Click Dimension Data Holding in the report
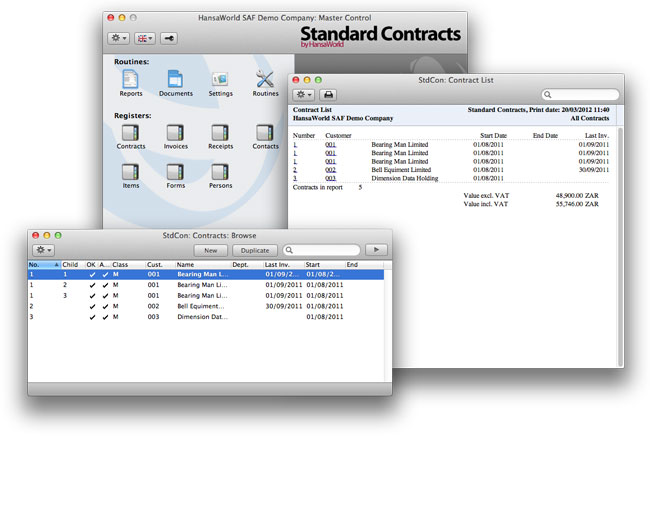The image size is (650, 505). pos(405,178)
